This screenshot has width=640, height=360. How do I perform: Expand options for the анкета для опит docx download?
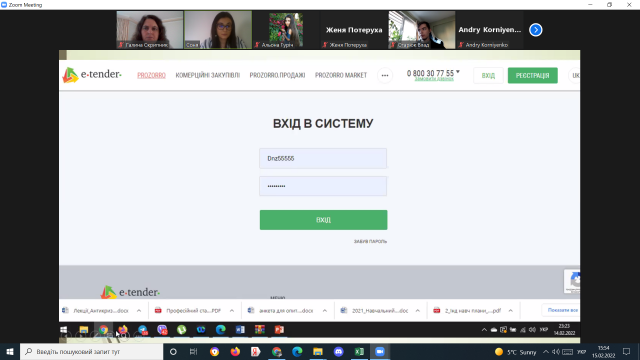click(x=324, y=311)
